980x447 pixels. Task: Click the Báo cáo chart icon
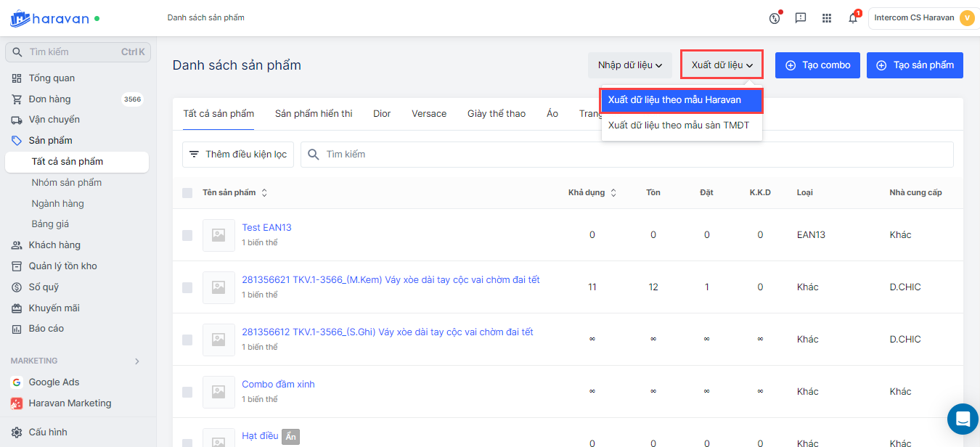click(17, 329)
